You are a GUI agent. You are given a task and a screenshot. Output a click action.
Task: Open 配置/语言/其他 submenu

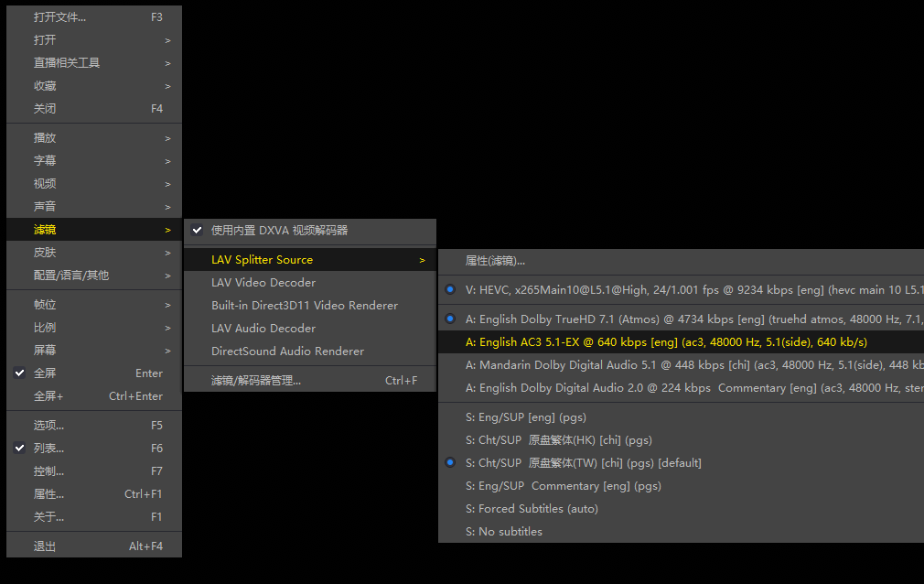pyautogui.click(x=93, y=276)
